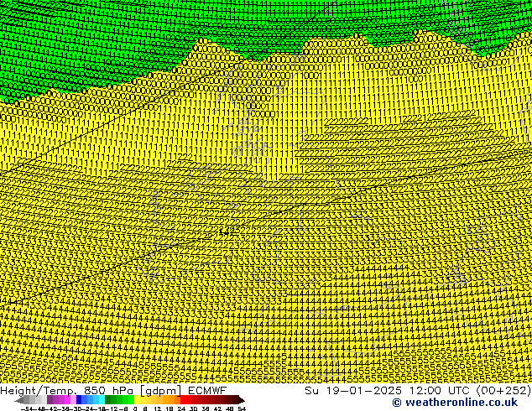Image resolution: width=532 pixels, height=411 pixels.
Task: Click the '142' contour label on the map
Action: point(227,232)
